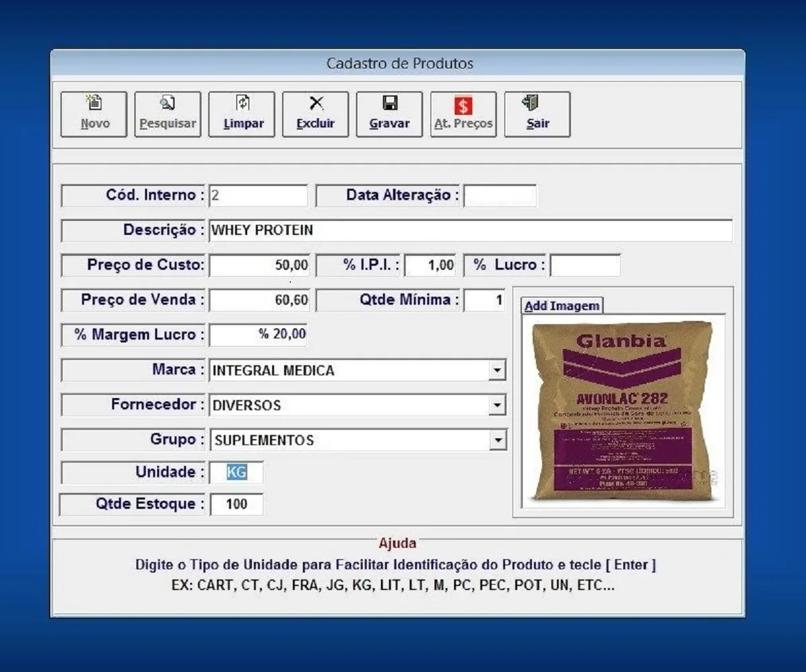Click the Limpar clear-form button
The height and width of the screenshot is (672, 806).
(242, 115)
